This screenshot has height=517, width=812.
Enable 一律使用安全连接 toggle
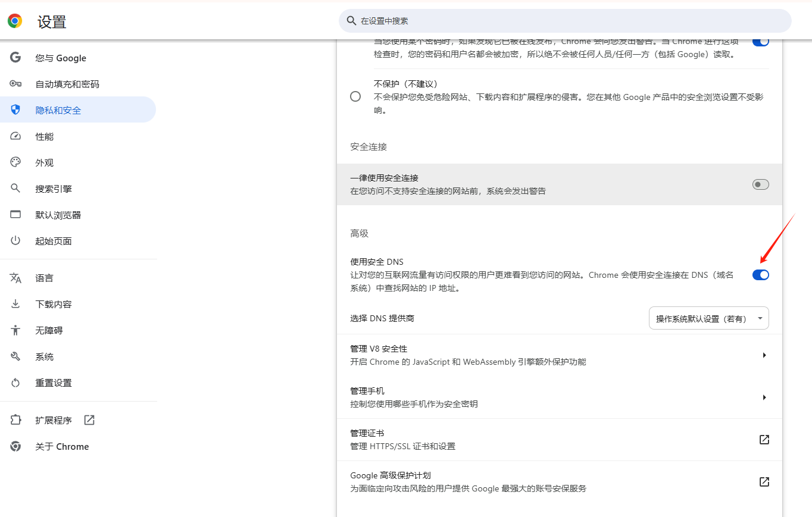[761, 184]
